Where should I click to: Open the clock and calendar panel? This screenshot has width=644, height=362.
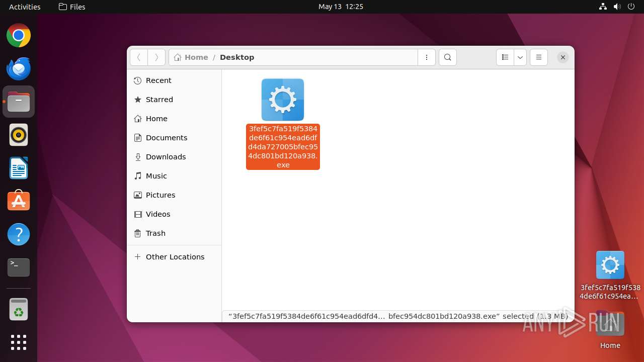tap(341, 7)
